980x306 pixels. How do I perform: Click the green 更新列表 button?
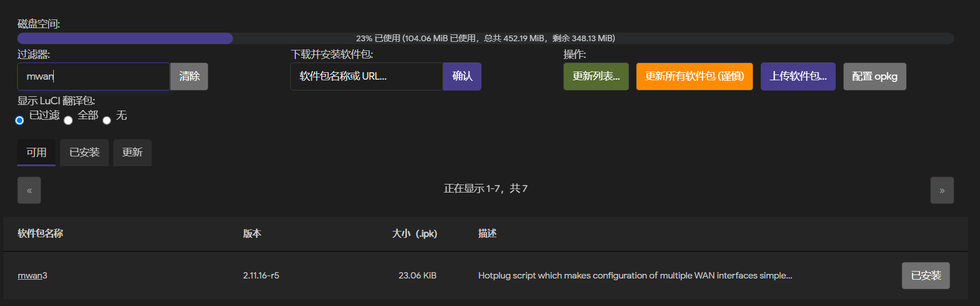tap(596, 76)
